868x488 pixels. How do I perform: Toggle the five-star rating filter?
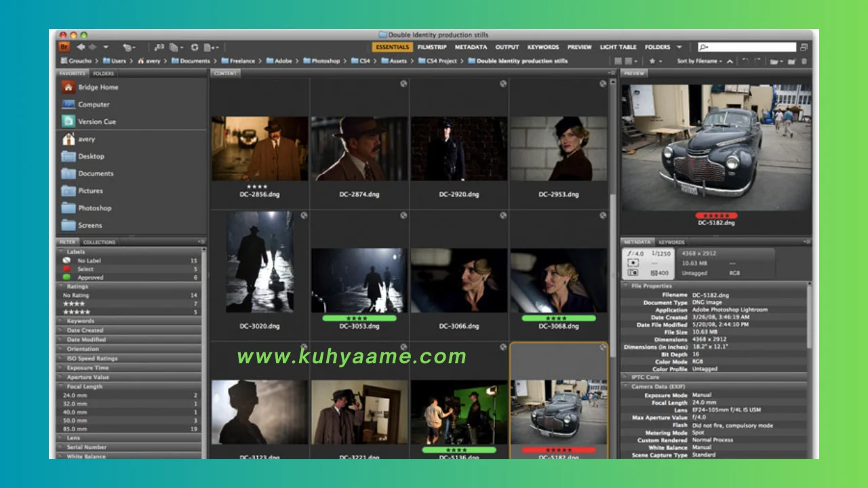[x=130, y=312]
